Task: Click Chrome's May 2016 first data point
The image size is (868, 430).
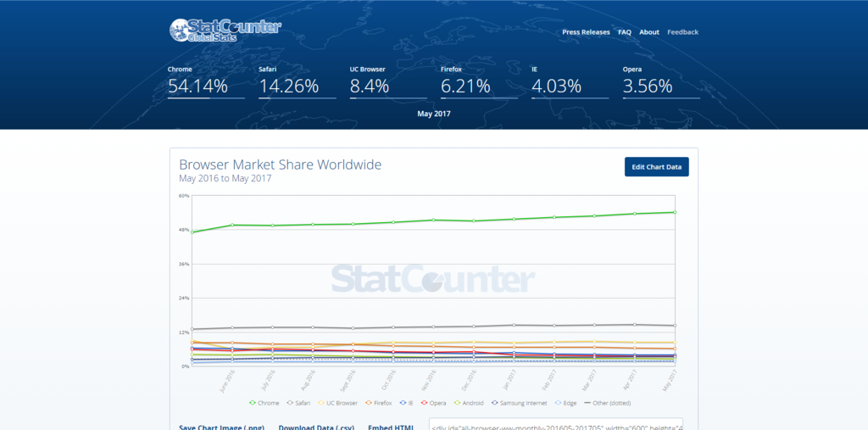Action: (192, 232)
